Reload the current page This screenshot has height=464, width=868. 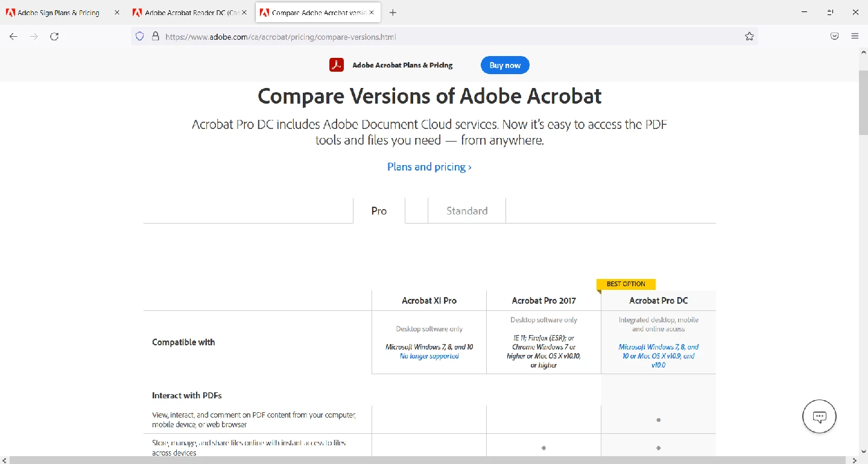point(54,36)
